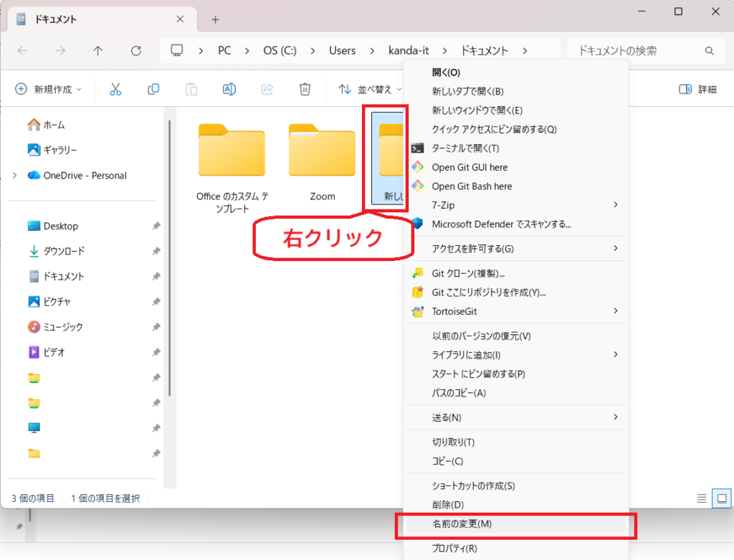Click the Copy icon in toolbar
Viewport: 734px width, 560px height.
click(153, 90)
